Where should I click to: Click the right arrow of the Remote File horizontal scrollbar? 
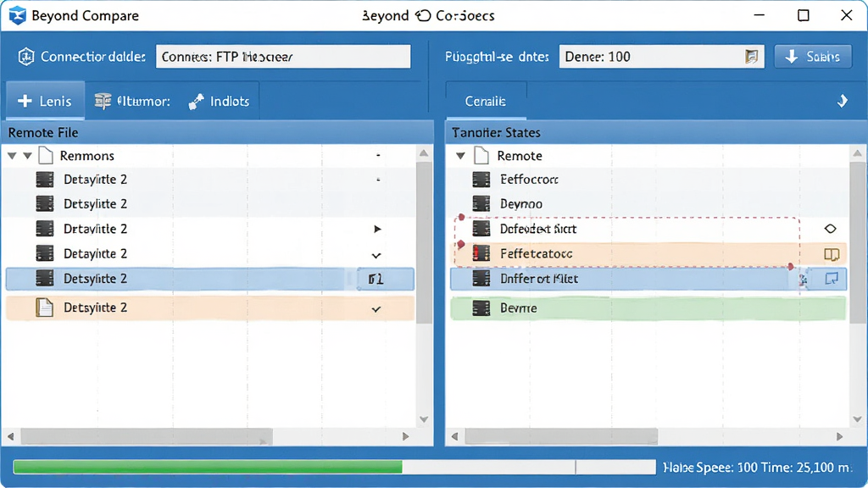(x=406, y=436)
